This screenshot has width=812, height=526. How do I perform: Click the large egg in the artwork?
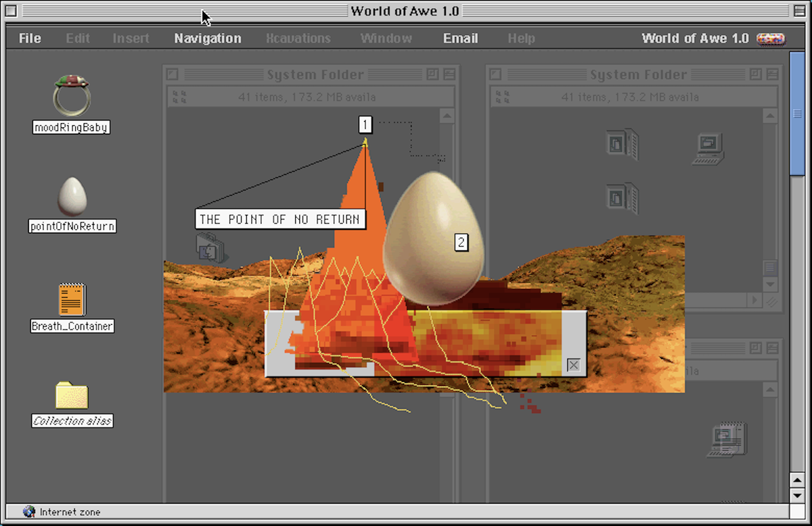coord(433,237)
